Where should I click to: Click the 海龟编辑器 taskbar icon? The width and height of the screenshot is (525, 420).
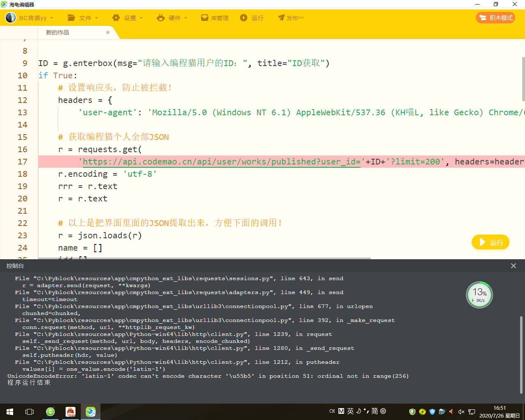91,411
